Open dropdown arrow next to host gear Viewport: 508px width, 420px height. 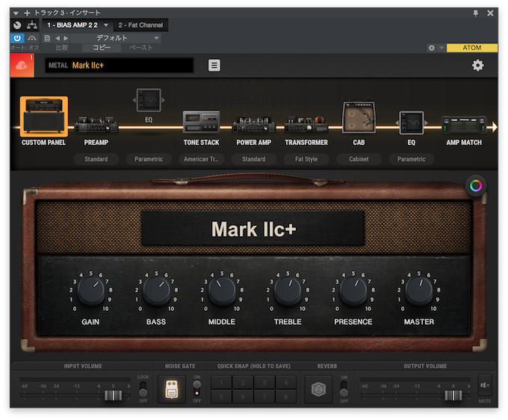click(442, 48)
